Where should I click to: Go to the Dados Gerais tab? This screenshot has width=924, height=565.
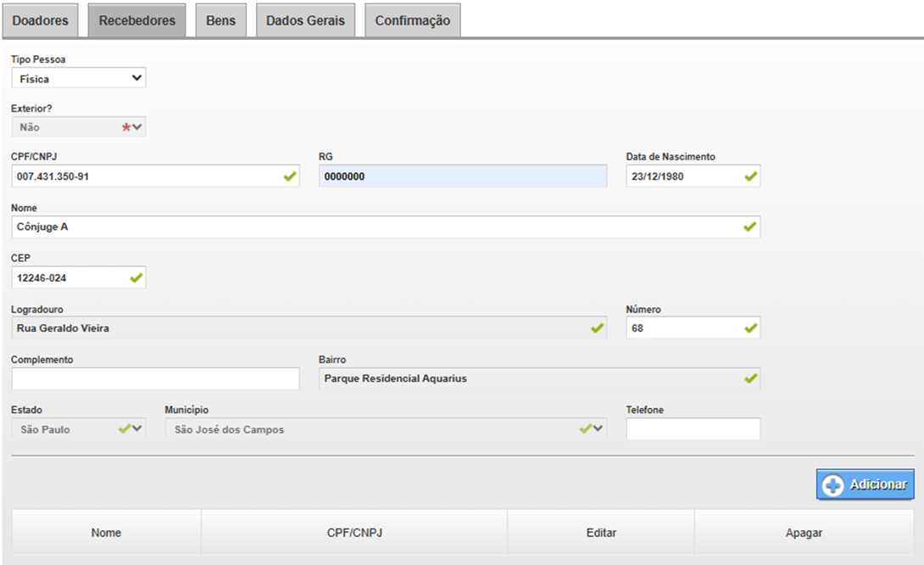[x=305, y=20]
